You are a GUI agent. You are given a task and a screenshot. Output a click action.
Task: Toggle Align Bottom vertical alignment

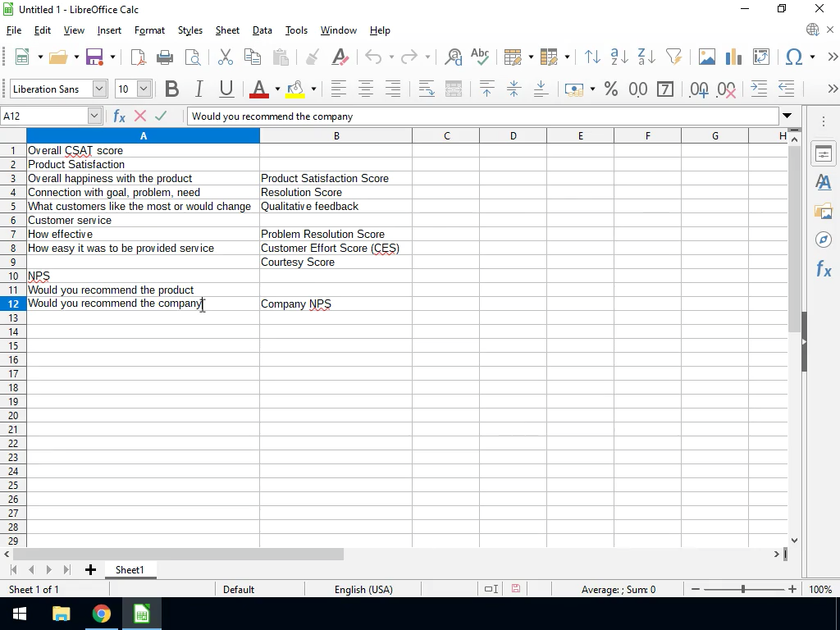pyautogui.click(x=541, y=89)
